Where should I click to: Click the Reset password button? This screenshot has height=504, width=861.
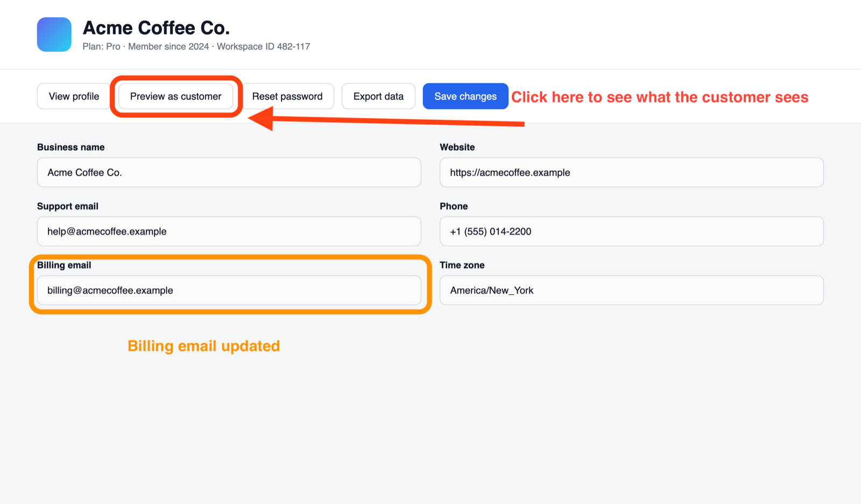point(287,96)
